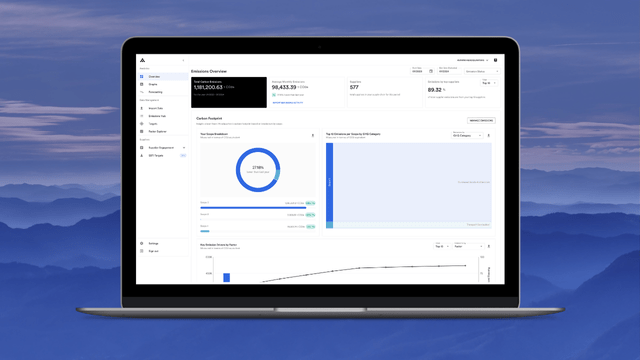Click the 89.32 percentage value
The width and height of the screenshot is (640, 360).
pyautogui.click(x=434, y=90)
